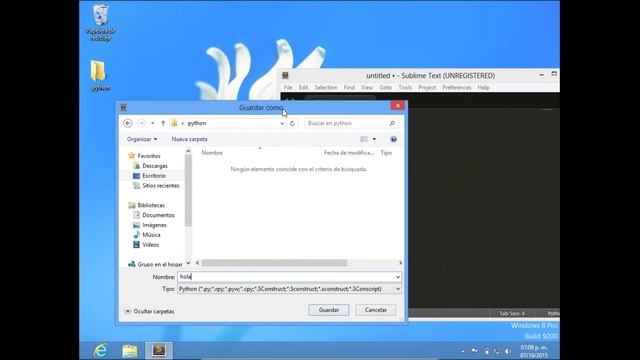This screenshot has width=640, height=360.
Task: Create a Nueva carpeta
Action: [x=189, y=139]
